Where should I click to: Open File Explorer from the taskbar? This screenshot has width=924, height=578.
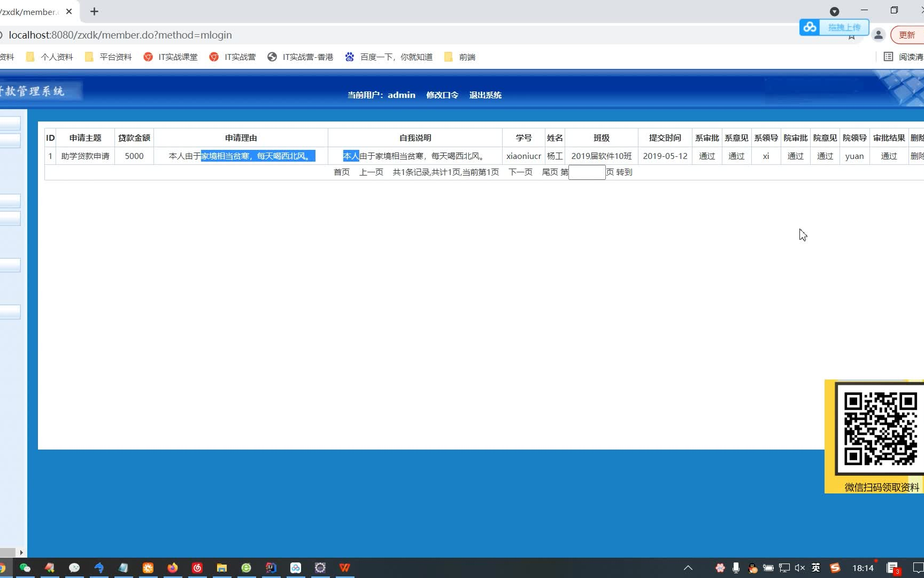tap(221, 568)
